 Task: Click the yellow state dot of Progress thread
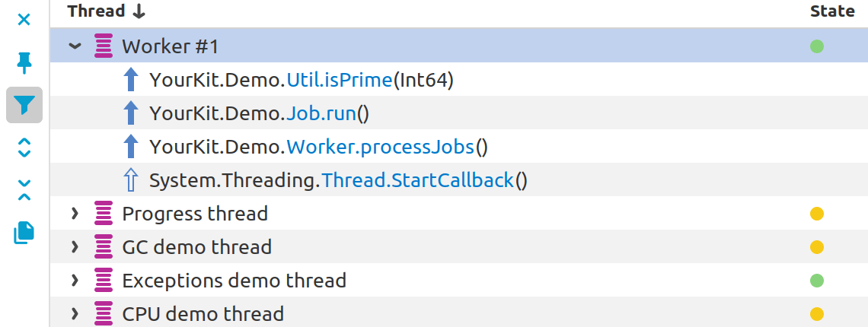[816, 214]
